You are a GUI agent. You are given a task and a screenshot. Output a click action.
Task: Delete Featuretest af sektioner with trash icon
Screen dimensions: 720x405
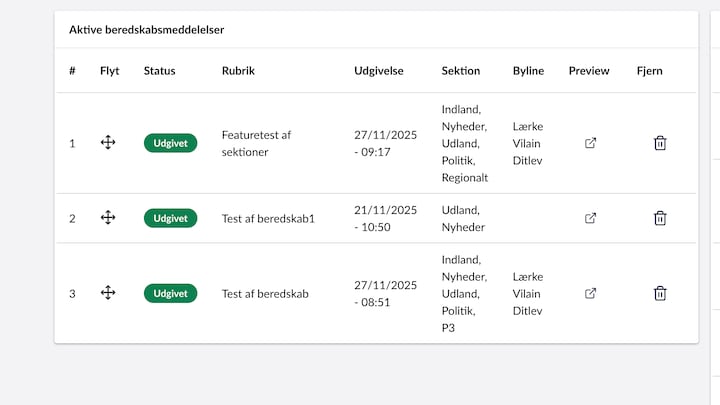(x=660, y=143)
